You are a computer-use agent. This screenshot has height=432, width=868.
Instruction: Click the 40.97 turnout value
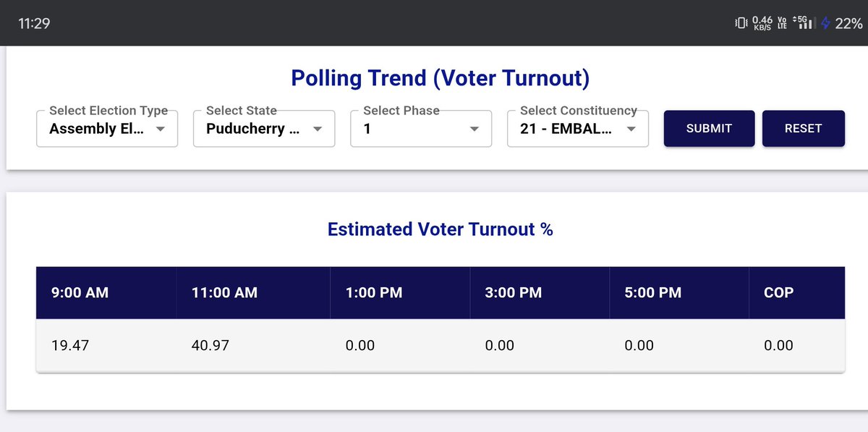click(x=210, y=346)
